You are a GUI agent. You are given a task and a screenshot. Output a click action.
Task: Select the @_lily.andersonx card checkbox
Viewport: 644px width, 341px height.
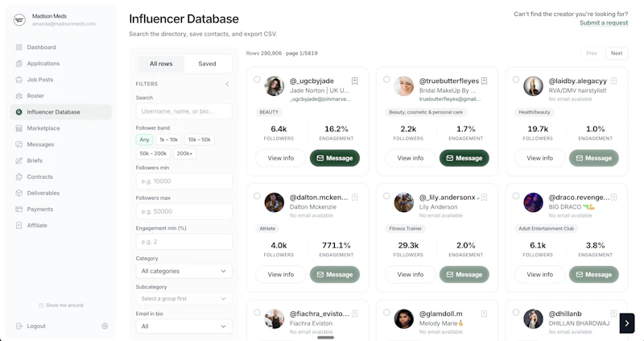tap(386, 196)
